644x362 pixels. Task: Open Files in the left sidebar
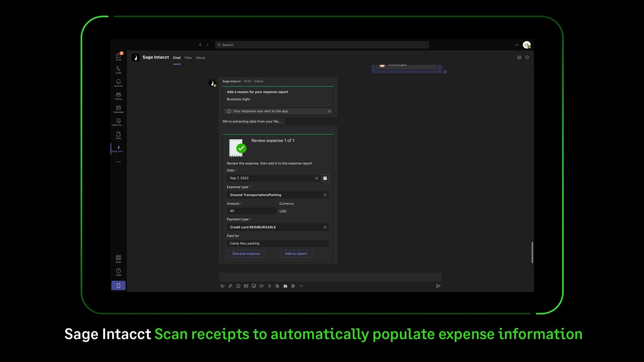click(x=118, y=136)
